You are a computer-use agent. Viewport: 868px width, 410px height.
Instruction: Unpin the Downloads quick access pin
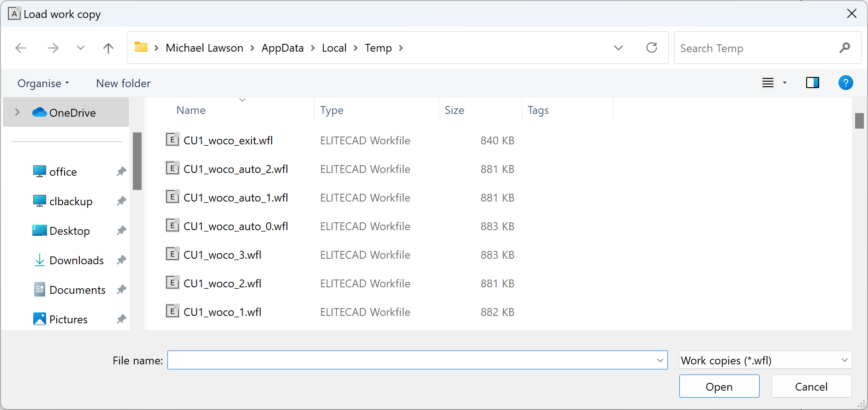pos(121,260)
